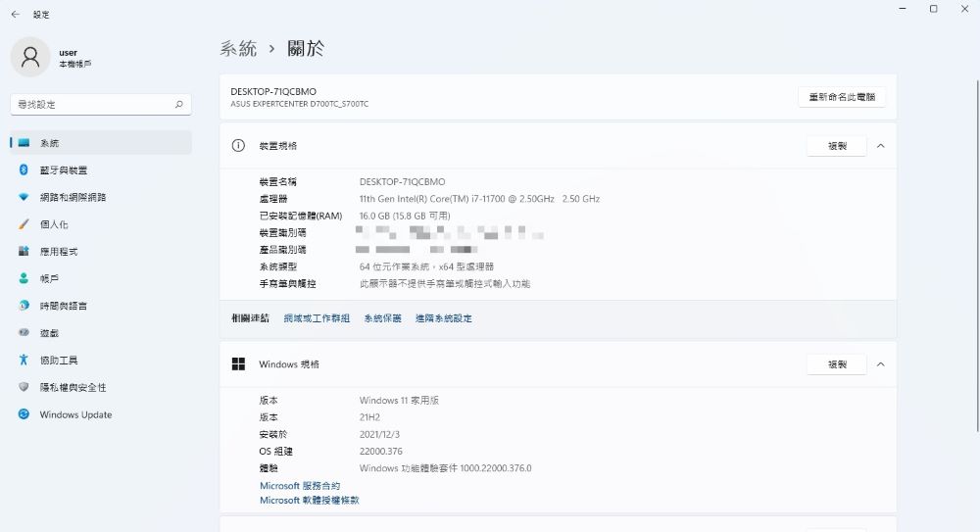Copy device specs with 複製 button
The image size is (980, 532).
tap(837, 146)
